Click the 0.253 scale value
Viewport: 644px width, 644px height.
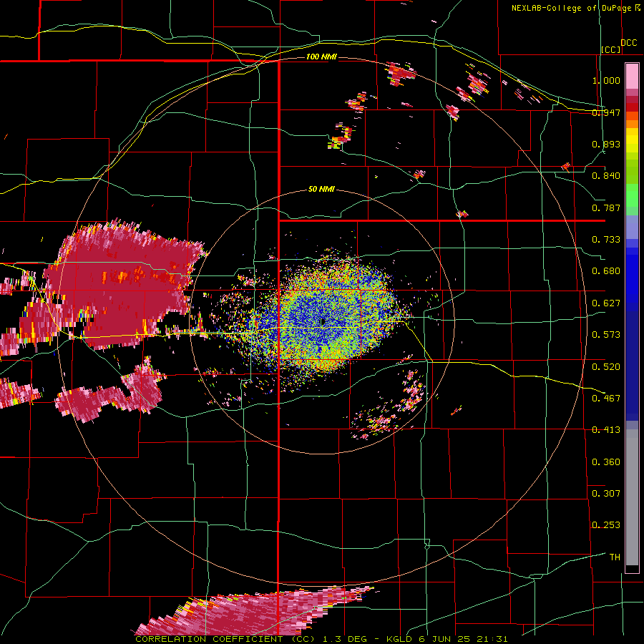pos(606,525)
